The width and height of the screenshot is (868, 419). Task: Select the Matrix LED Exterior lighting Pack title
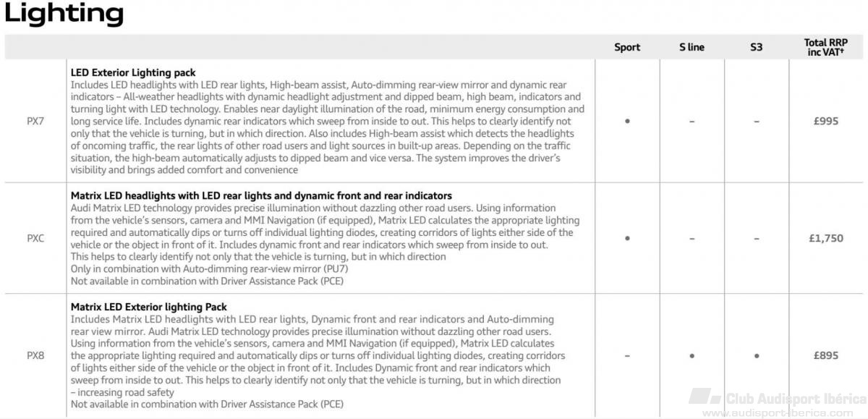pos(149,307)
